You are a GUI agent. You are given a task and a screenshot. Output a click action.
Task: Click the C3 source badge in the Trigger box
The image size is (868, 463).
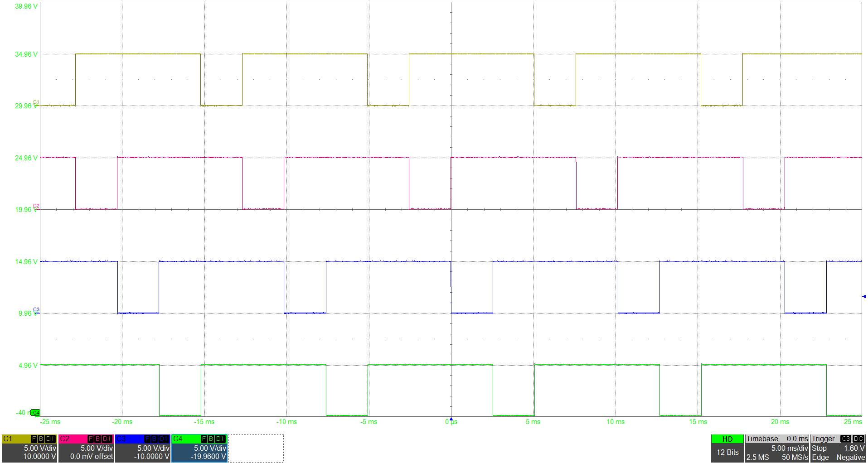(846, 439)
